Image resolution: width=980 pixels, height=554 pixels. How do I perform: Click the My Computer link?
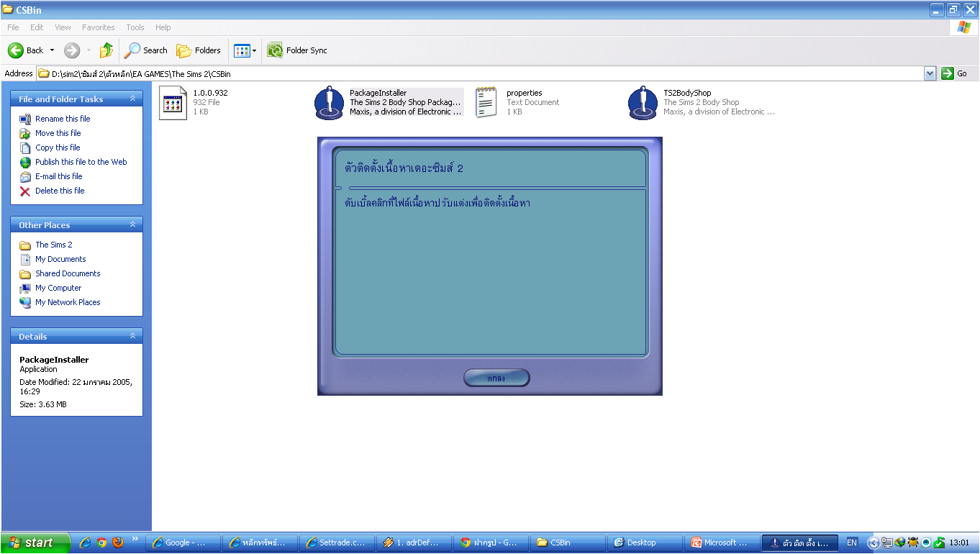click(x=58, y=288)
